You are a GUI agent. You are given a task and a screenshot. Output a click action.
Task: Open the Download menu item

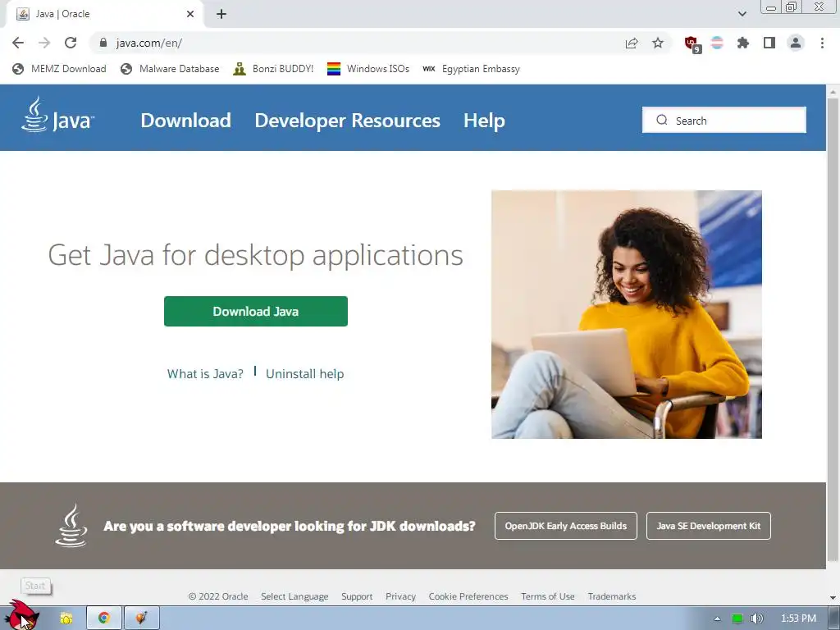point(186,121)
